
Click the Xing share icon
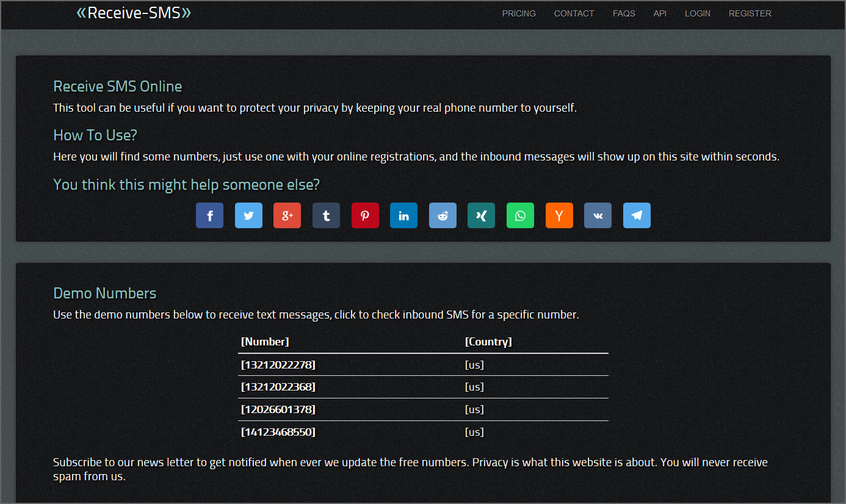tap(481, 216)
